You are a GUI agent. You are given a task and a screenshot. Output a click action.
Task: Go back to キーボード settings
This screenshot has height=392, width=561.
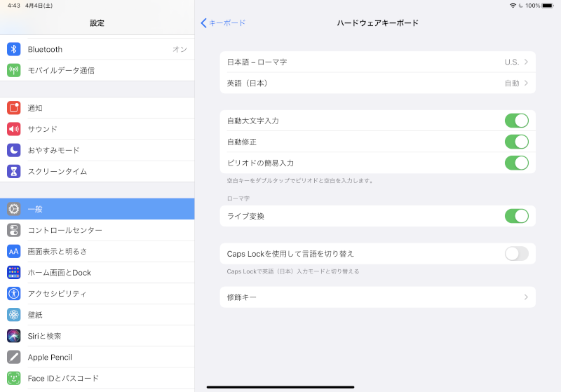click(223, 23)
